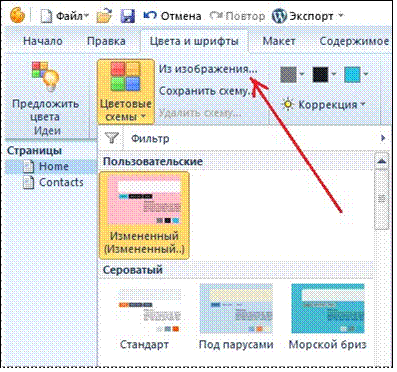Select the Измененный color scheme thumbnail
The width and height of the screenshot is (397, 372).
[144, 215]
